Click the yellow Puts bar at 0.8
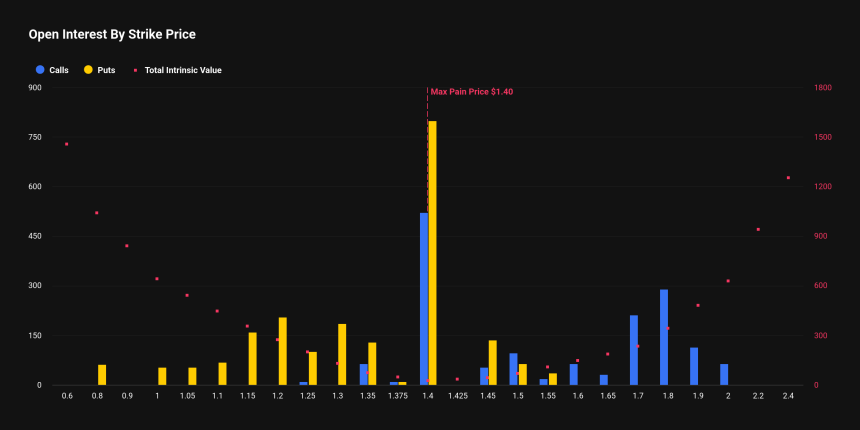This screenshot has height=430, width=860. click(102, 375)
